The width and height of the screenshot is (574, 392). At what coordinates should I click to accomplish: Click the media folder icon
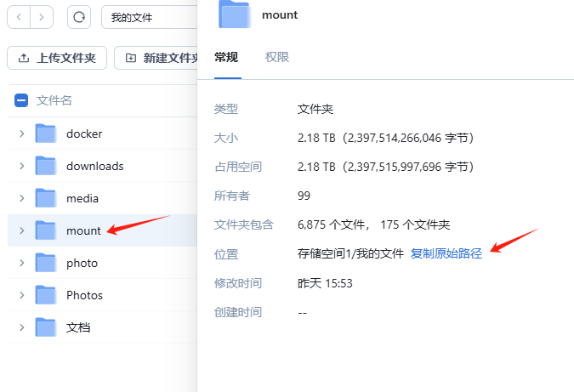point(46,198)
